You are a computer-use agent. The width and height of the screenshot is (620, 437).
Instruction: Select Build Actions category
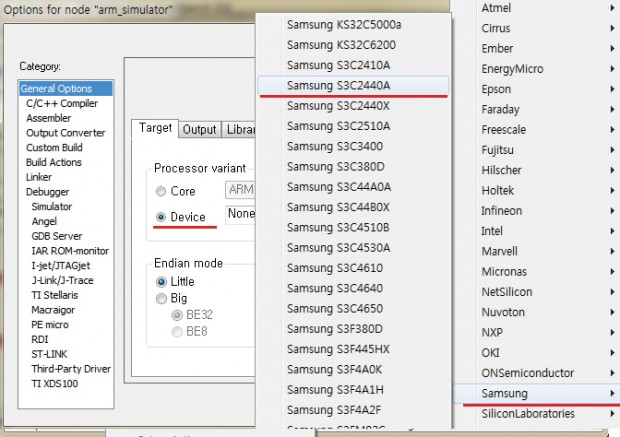tap(54, 162)
